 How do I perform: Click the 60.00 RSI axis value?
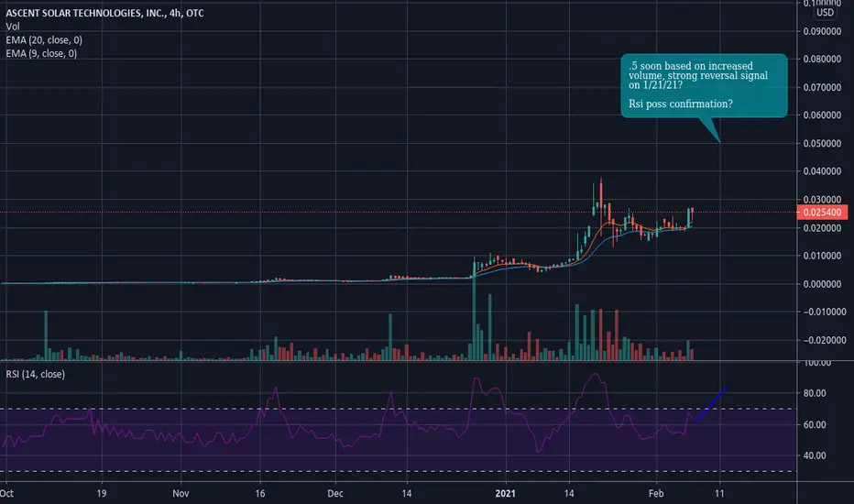click(x=815, y=424)
